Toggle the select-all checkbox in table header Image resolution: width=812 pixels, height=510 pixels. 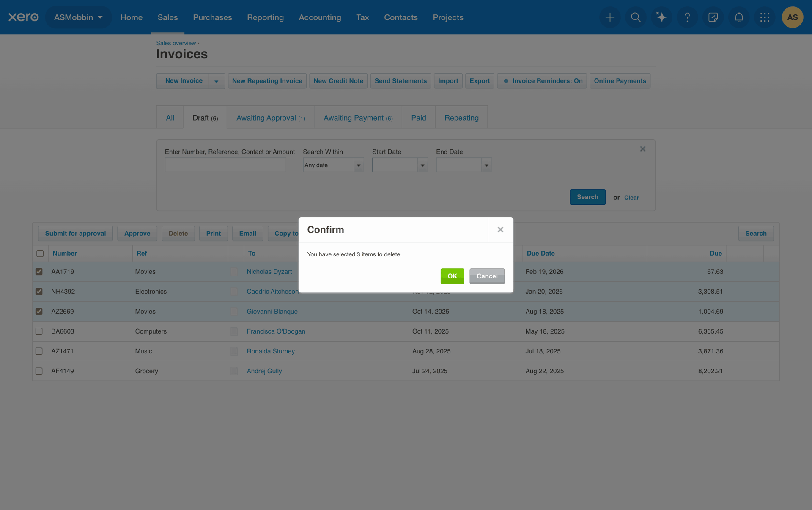[40, 254]
